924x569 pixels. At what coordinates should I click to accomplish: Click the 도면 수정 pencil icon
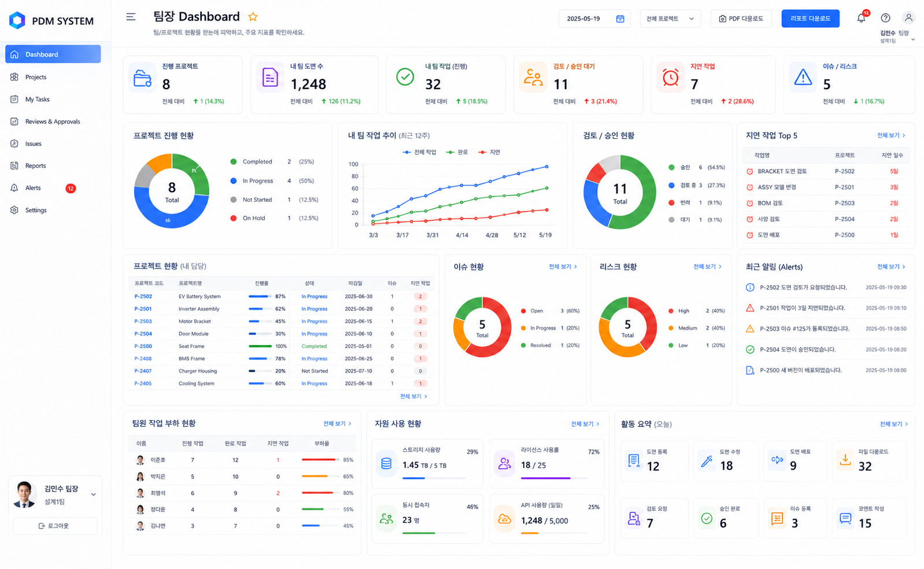point(706,460)
